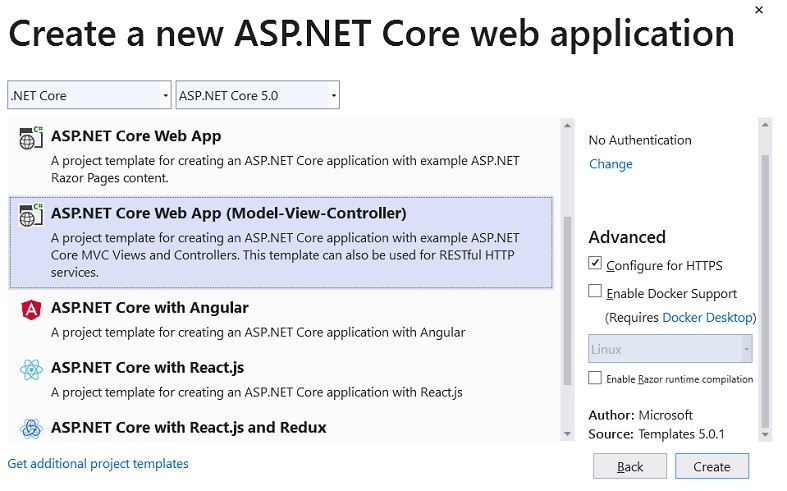Viewport: 787px width, 491px height.
Task: Click the React.js and Redux icon
Action: (31, 429)
